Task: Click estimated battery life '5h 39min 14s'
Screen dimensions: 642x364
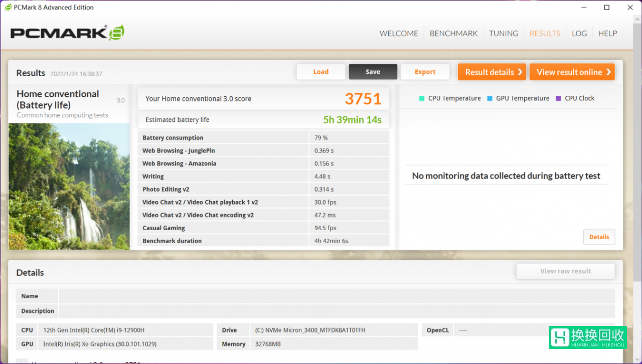Action: coord(352,120)
